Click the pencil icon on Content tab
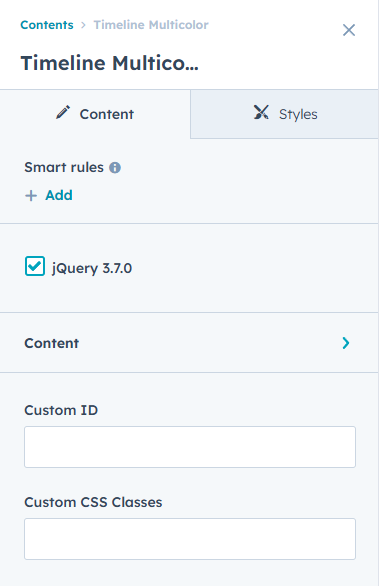This screenshot has height=586, width=379. coord(63,112)
